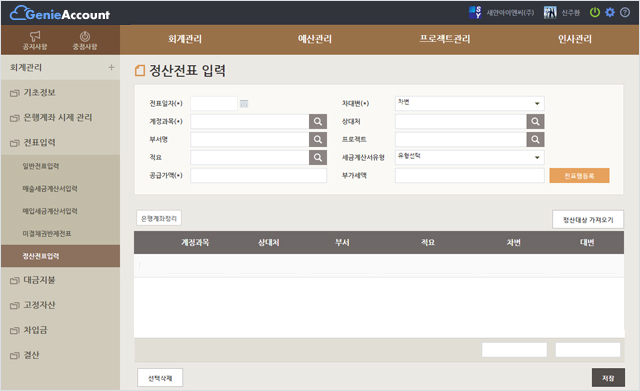Collapse the 전표입력 folder
640x391 pixels.
[x=33, y=142]
